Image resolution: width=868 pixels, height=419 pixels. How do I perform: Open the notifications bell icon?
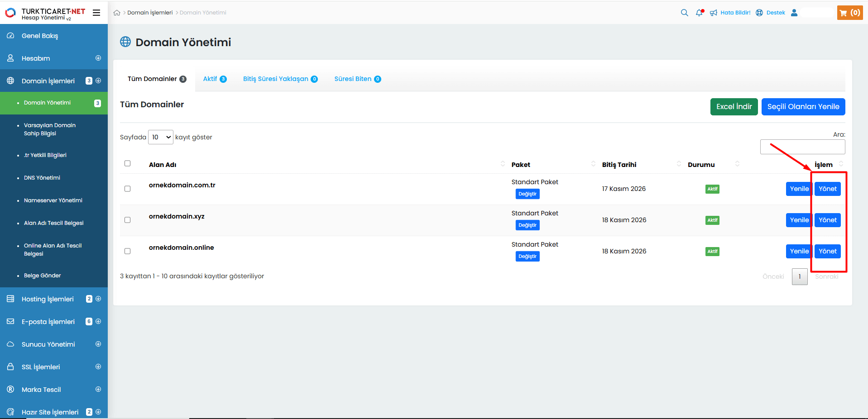pos(700,13)
